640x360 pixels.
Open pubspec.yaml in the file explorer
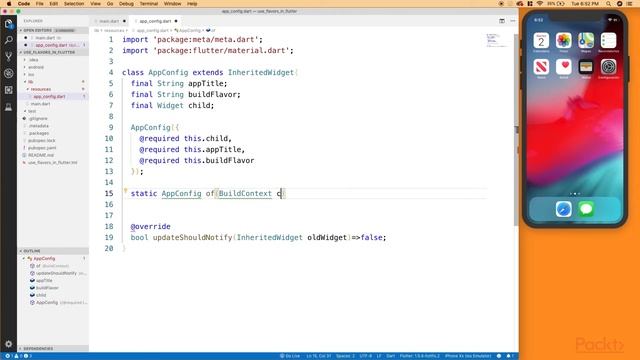click(42, 148)
